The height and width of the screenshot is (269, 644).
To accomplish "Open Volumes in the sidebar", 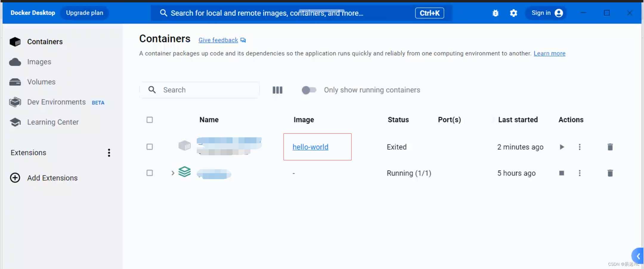I will pos(41,82).
